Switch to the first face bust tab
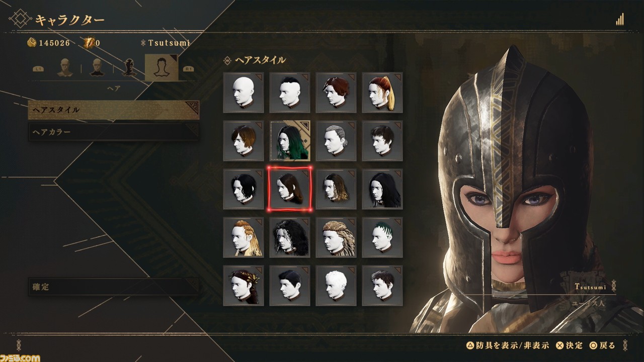This screenshot has width=644, height=362. [64, 67]
